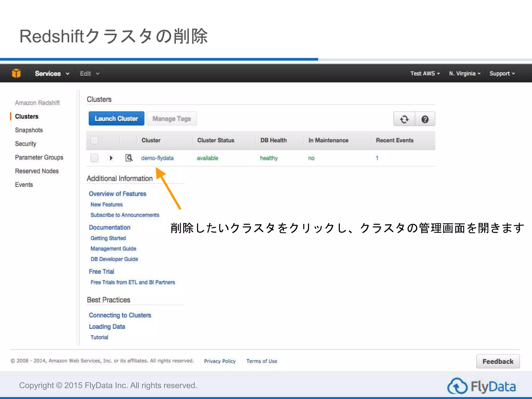
Task: Open the Free Trial link
Action: [x=102, y=271]
